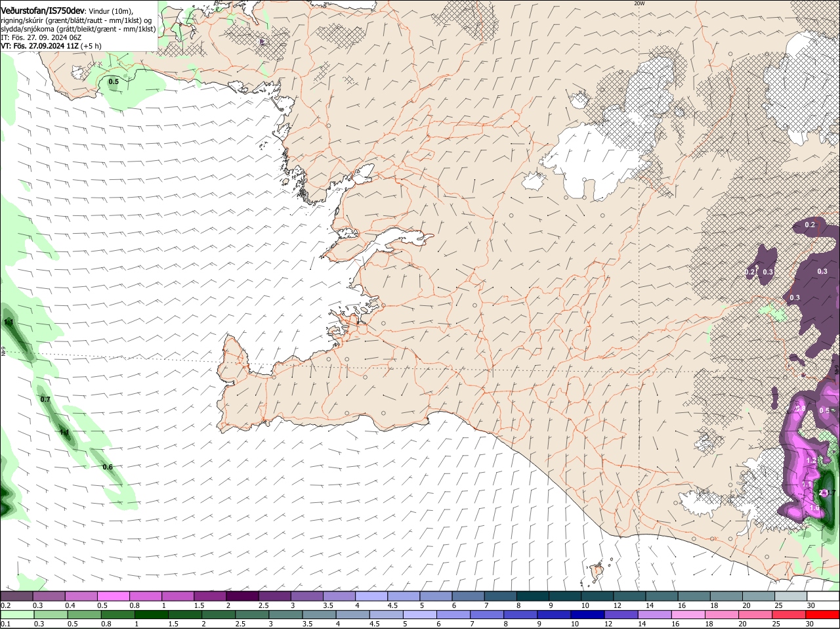
Task: Click the 0.6 precipitation label on the offshore rain band
Action: [x=108, y=467]
